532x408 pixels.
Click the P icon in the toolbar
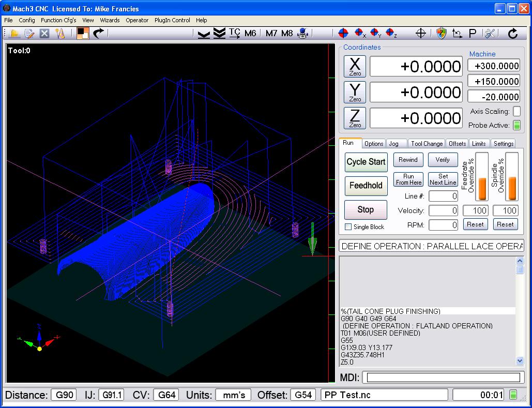[x=472, y=34]
